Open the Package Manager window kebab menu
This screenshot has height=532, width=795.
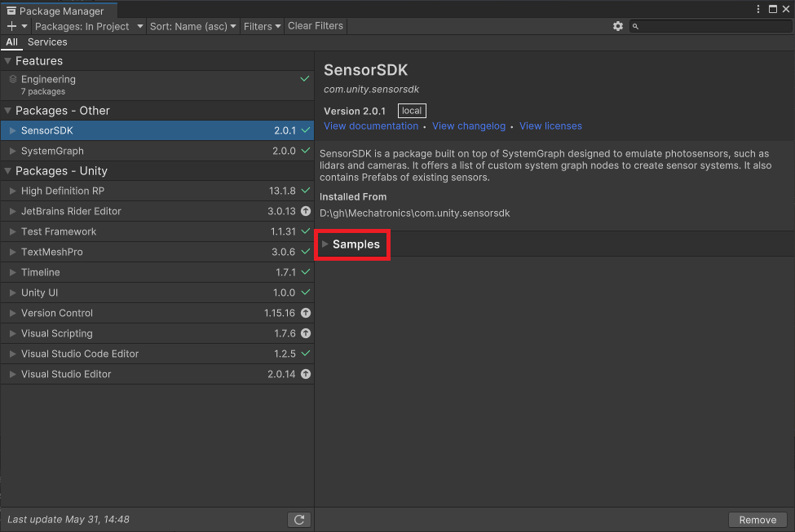(x=758, y=9)
